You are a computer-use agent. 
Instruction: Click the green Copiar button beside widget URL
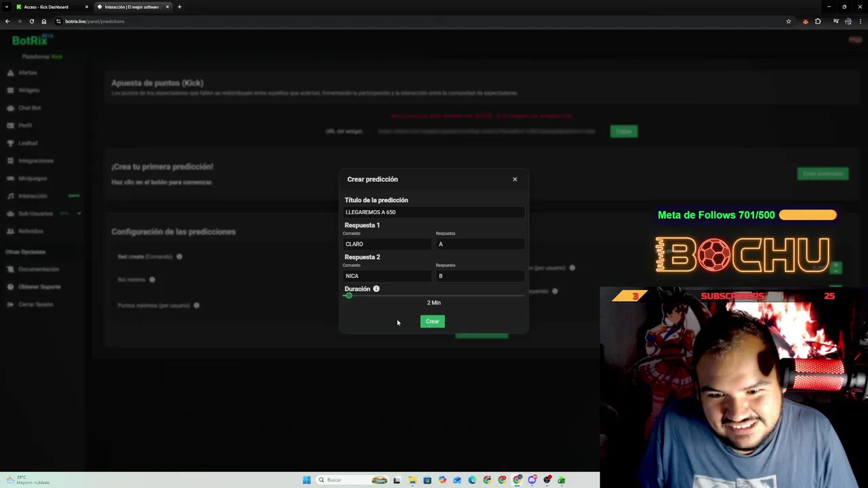(x=623, y=131)
